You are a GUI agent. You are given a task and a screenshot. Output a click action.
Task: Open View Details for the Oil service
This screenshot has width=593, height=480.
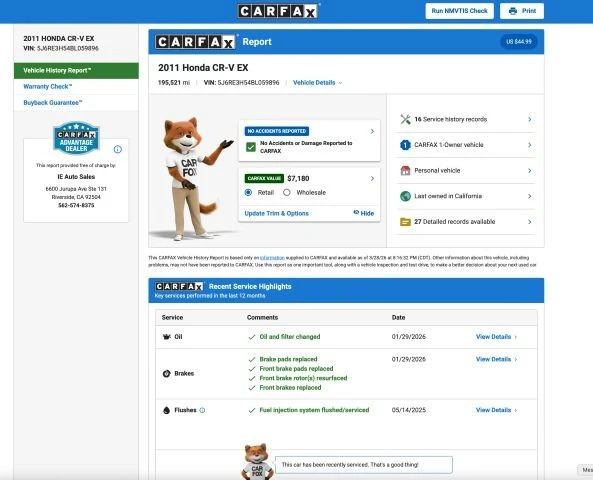coord(496,337)
